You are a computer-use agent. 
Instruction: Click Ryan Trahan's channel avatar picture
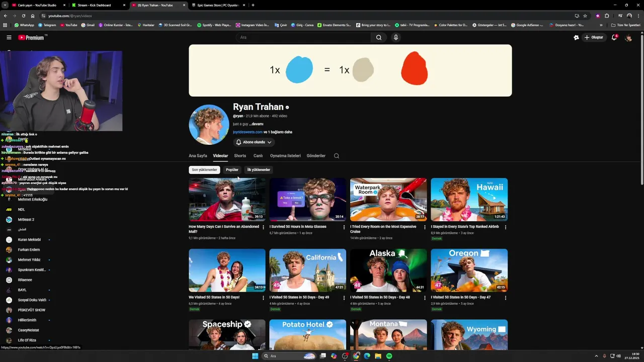[209, 125]
